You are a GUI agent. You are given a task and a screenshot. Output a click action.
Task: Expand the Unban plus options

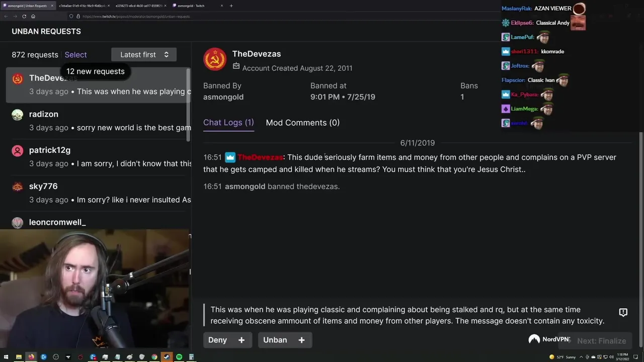pos(301,340)
